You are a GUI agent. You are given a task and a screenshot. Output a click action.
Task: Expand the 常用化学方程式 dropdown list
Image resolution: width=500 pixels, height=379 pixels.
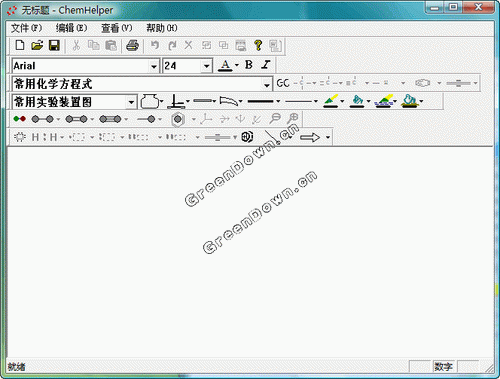pyautogui.click(x=267, y=85)
